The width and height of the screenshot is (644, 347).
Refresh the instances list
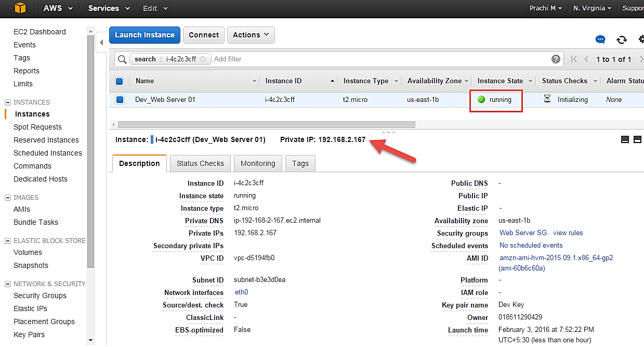tap(621, 40)
